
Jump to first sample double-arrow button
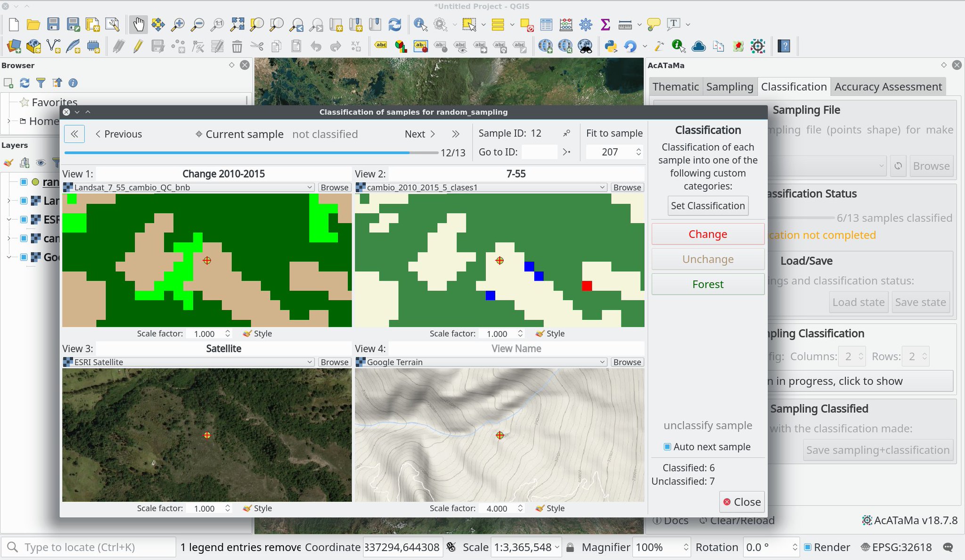click(x=74, y=134)
